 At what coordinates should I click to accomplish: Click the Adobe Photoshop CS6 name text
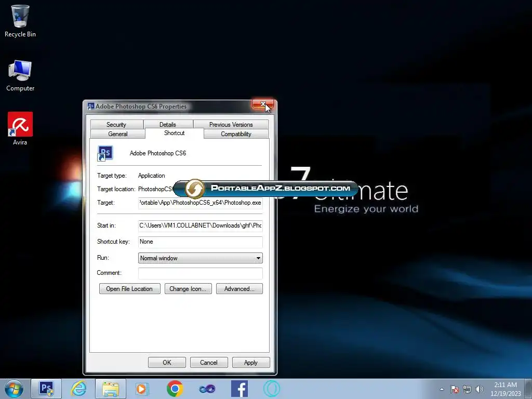click(x=158, y=153)
